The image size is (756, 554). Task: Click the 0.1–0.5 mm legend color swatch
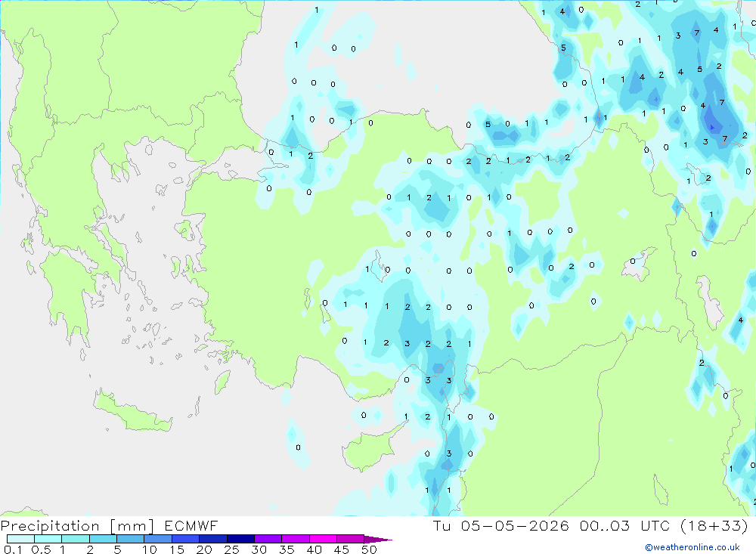click(x=20, y=539)
